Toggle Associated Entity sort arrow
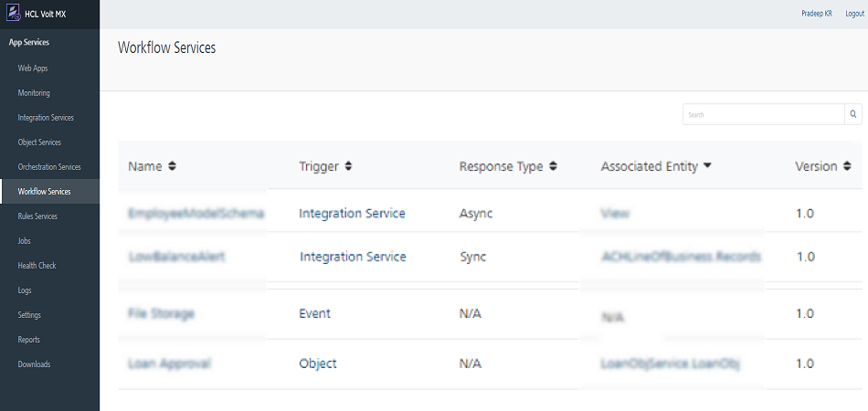Screen dimensions: 868x411 708,167
